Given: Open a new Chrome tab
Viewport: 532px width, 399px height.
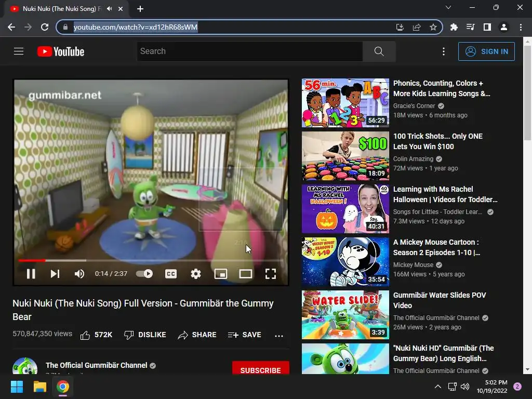Looking at the screenshot, I should pos(140,9).
